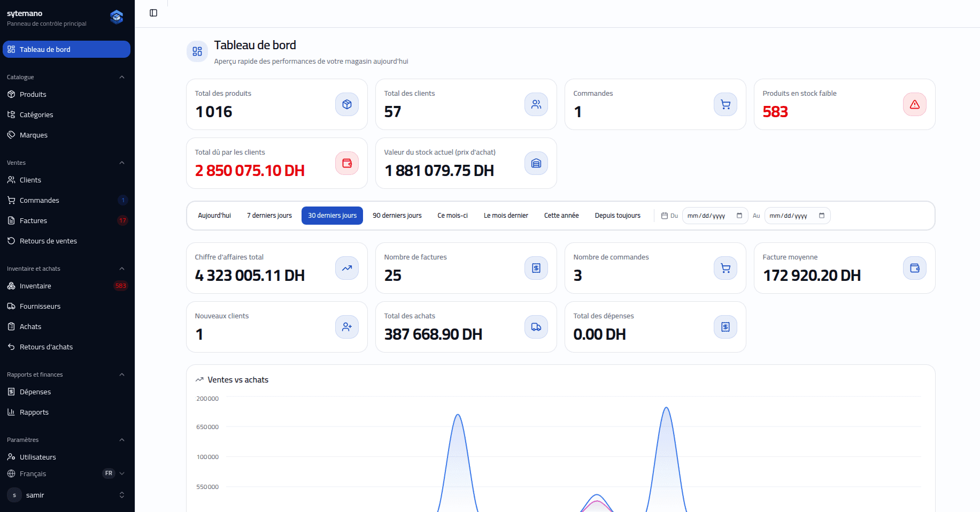The width and height of the screenshot is (980, 512).
Task: Click the trend icon on Chiffre d'affaires card
Action: [347, 268]
